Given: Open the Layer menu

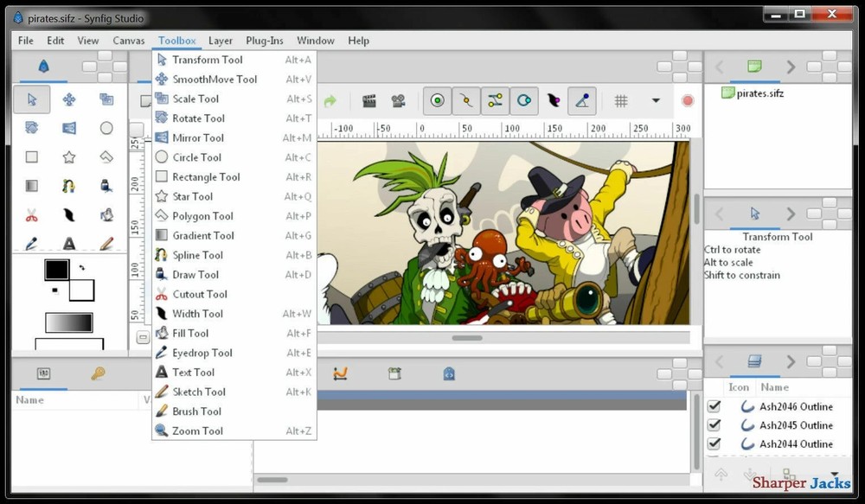Looking at the screenshot, I should pyautogui.click(x=220, y=41).
